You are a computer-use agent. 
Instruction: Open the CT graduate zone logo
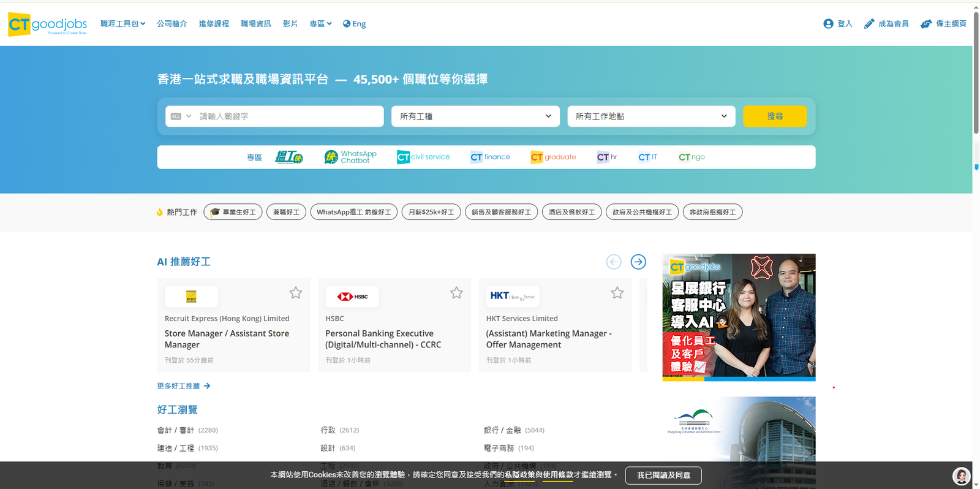(x=553, y=157)
